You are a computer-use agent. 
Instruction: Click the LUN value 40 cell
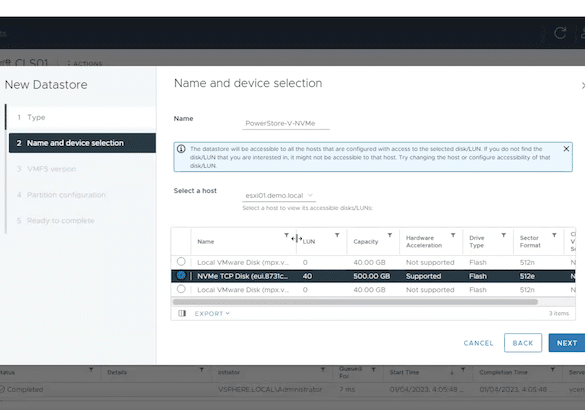(x=307, y=276)
